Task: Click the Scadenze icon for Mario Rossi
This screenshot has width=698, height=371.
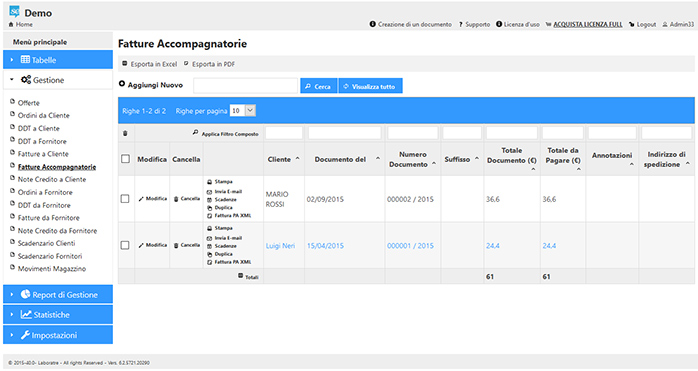Action: point(209,200)
